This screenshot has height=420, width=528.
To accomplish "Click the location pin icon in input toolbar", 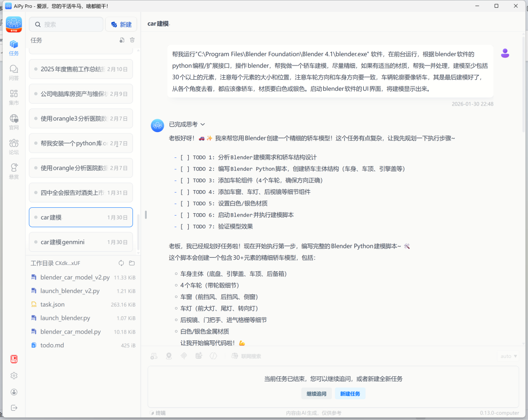I will tap(169, 356).
